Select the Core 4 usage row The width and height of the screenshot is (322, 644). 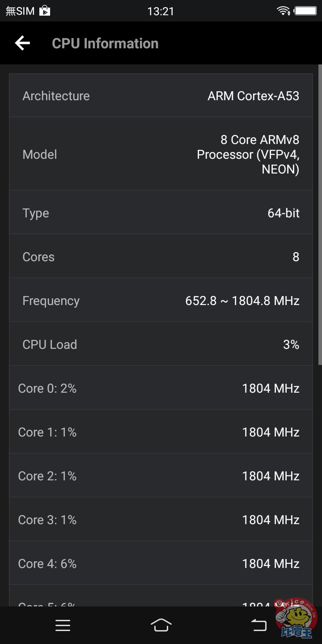[161, 563]
